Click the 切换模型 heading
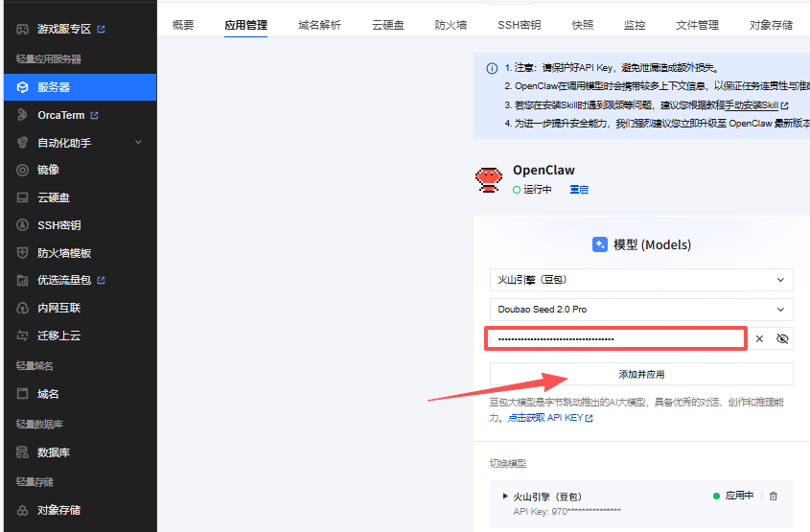 (508, 463)
